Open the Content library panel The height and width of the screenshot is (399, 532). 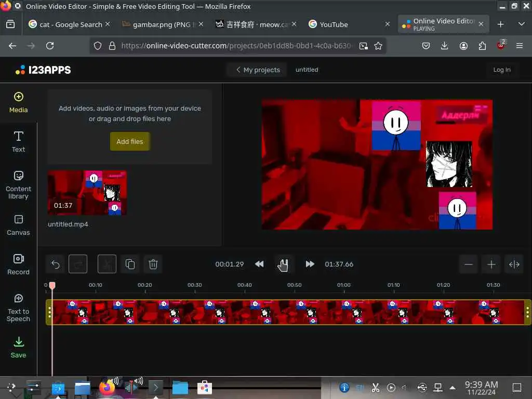tap(18, 185)
